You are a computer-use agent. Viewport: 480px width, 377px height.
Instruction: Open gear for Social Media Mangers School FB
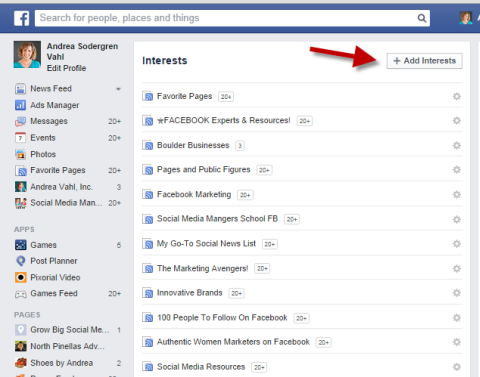457,219
